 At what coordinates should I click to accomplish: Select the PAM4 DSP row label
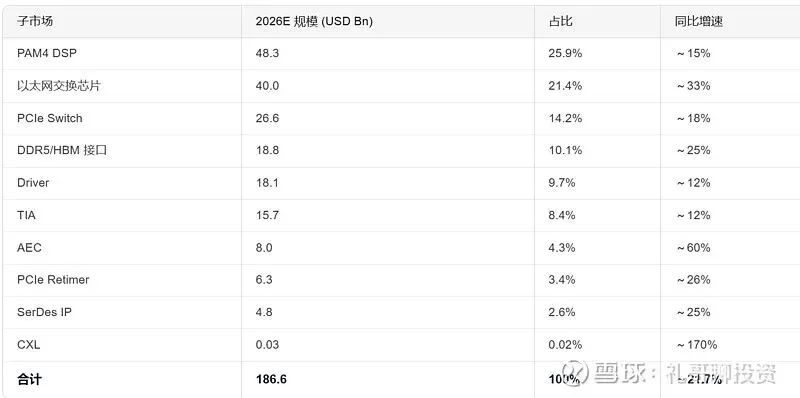pos(47,53)
